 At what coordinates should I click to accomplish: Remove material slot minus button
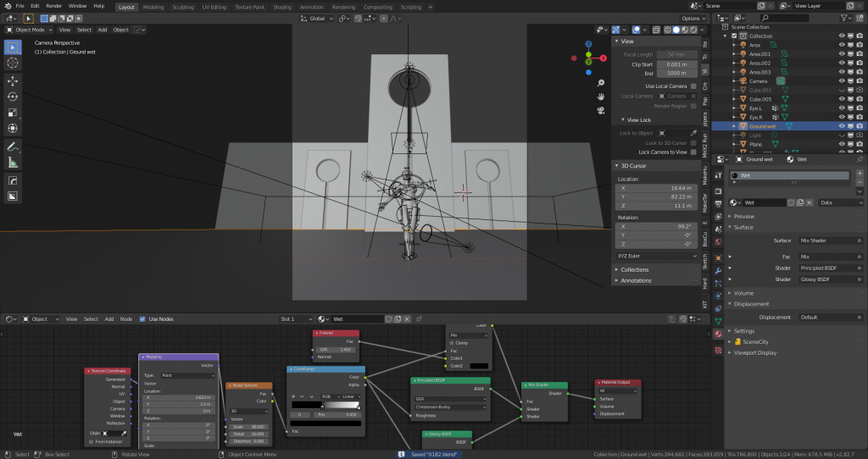pos(860,181)
